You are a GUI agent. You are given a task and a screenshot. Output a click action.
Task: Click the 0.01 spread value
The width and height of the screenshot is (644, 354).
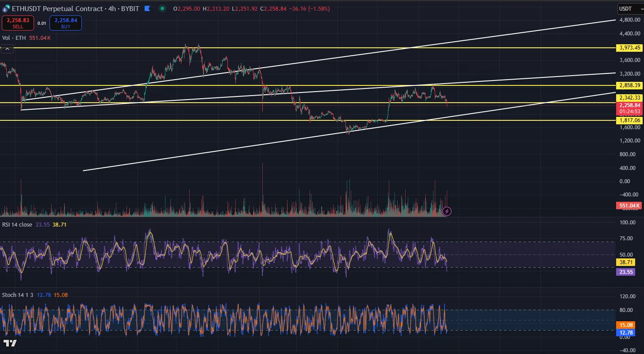click(42, 23)
